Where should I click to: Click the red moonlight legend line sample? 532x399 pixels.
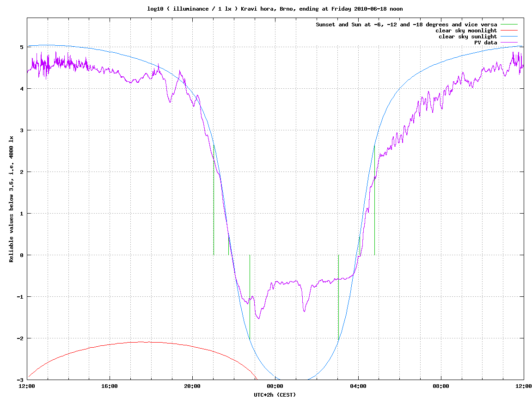(x=509, y=31)
